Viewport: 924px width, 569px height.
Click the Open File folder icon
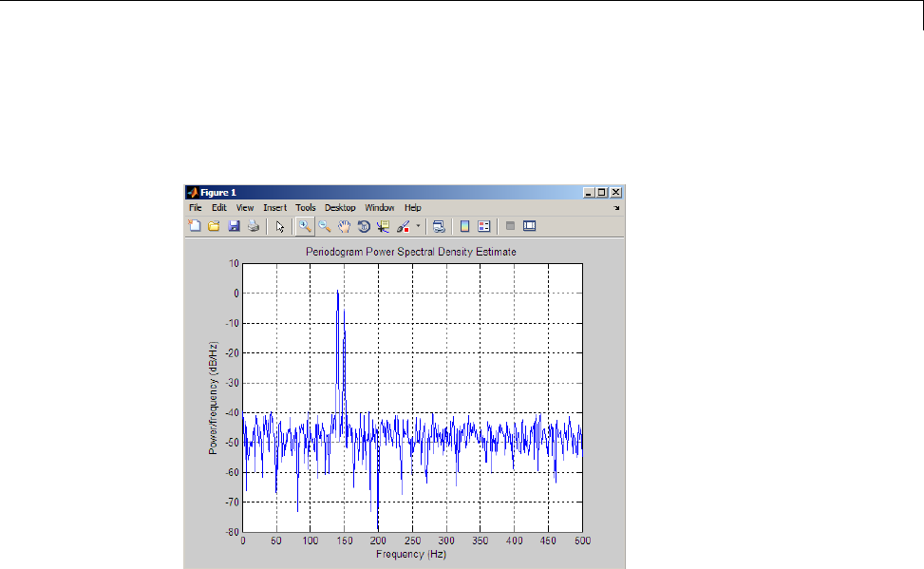tap(214, 226)
